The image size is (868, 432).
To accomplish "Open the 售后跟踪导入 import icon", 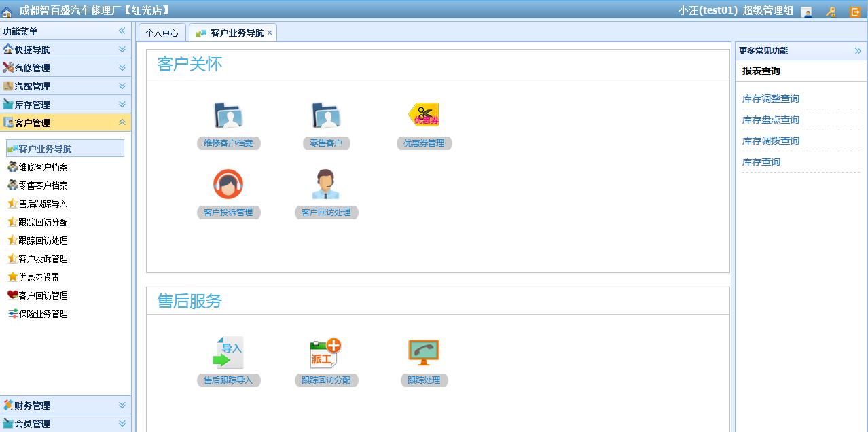I will tap(228, 353).
